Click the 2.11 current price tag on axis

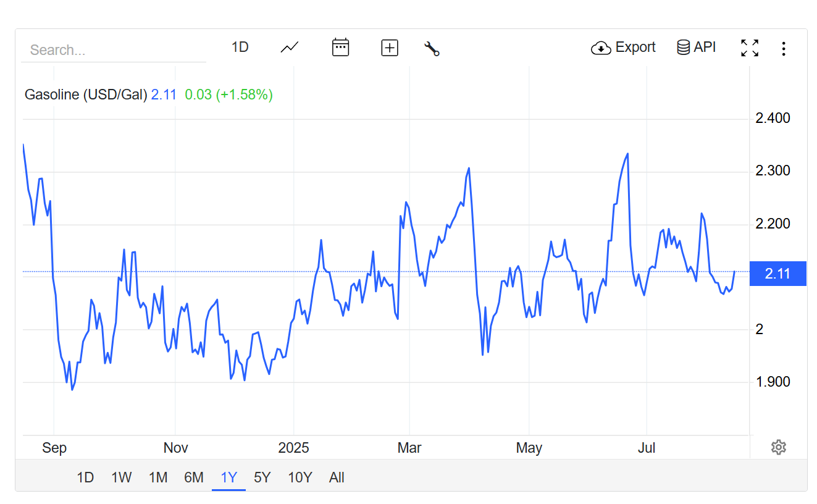coord(777,274)
